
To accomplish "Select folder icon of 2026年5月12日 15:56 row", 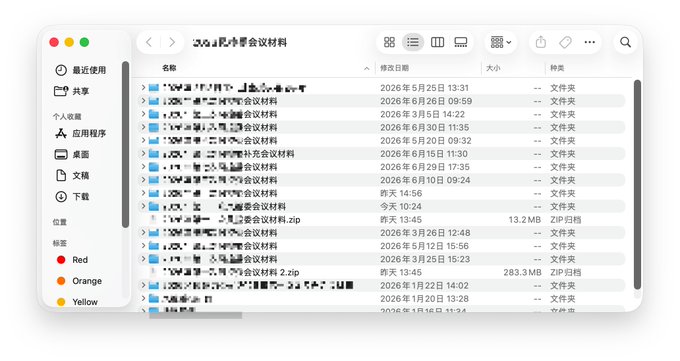I will (x=154, y=246).
